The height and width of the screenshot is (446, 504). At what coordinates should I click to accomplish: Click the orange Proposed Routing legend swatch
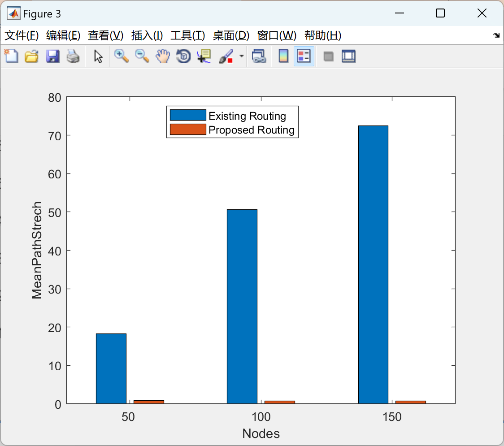[188, 129]
